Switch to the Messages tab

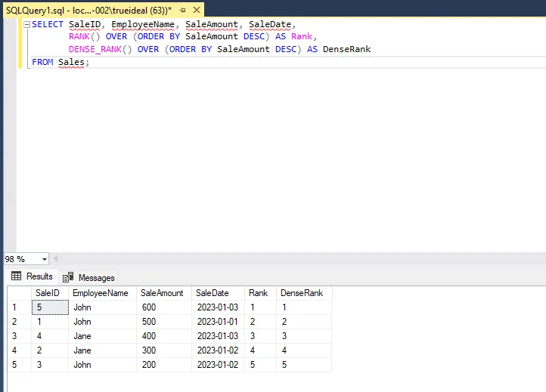[88, 277]
